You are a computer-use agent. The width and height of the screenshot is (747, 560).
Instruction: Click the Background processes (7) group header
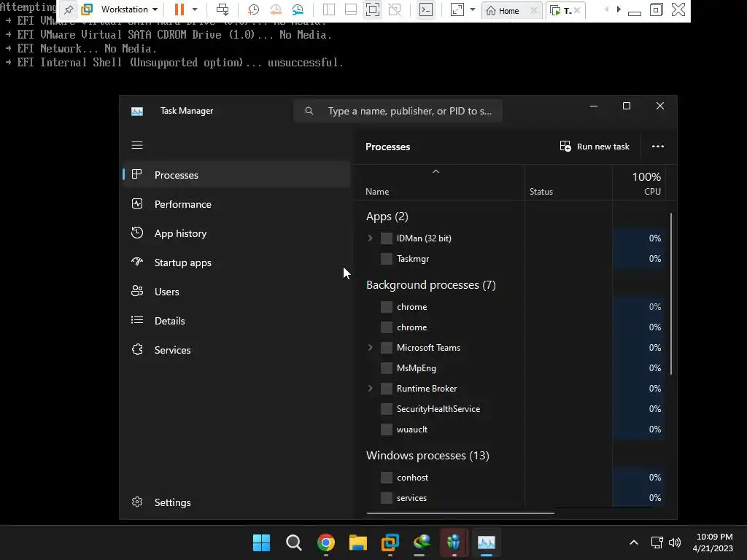click(x=430, y=285)
